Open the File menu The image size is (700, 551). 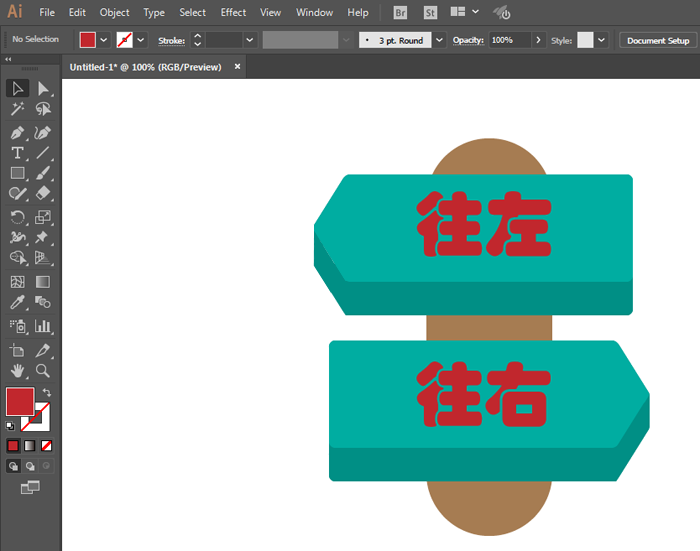pos(47,13)
